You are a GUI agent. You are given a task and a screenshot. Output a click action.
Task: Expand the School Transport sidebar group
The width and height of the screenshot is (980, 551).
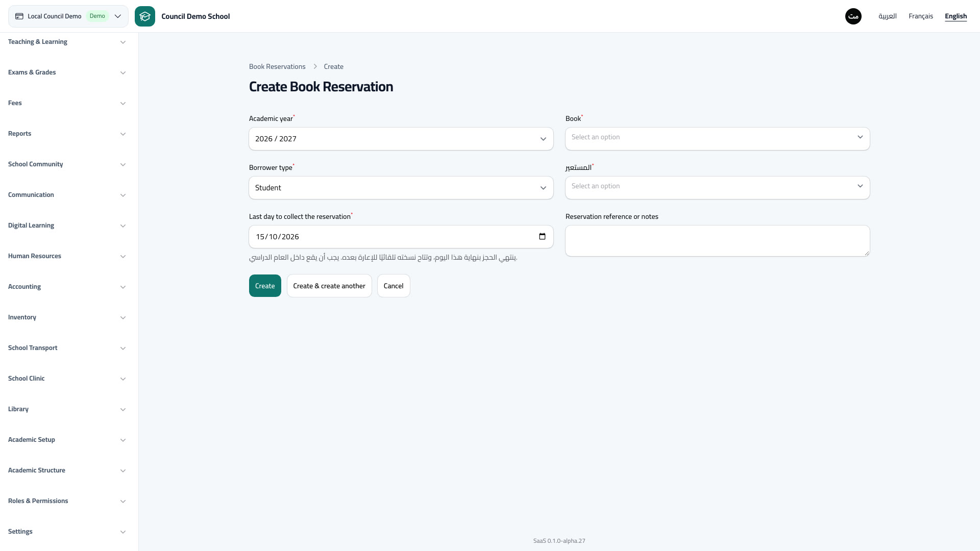click(x=67, y=348)
